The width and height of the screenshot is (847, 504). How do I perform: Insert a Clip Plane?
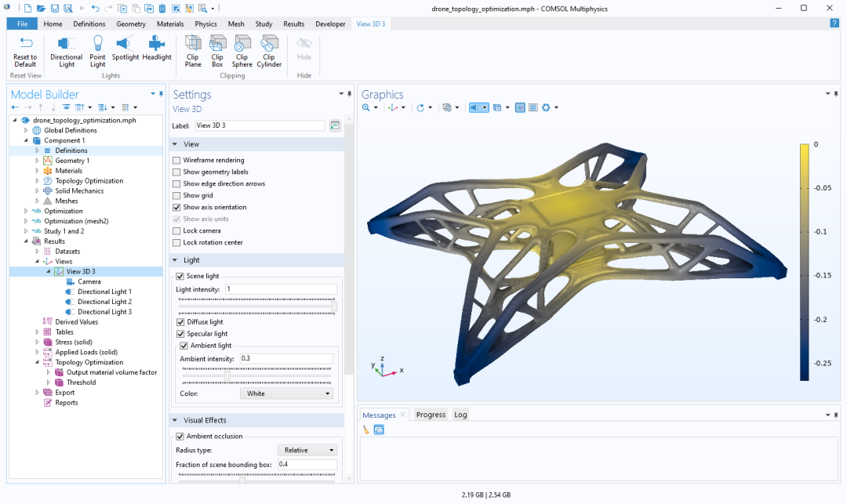(193, 51)
